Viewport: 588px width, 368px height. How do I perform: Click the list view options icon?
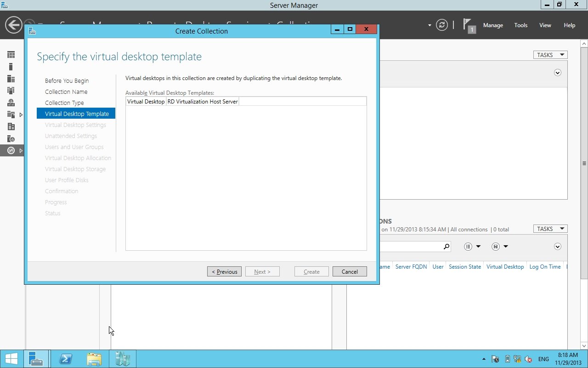coord(468,247)
